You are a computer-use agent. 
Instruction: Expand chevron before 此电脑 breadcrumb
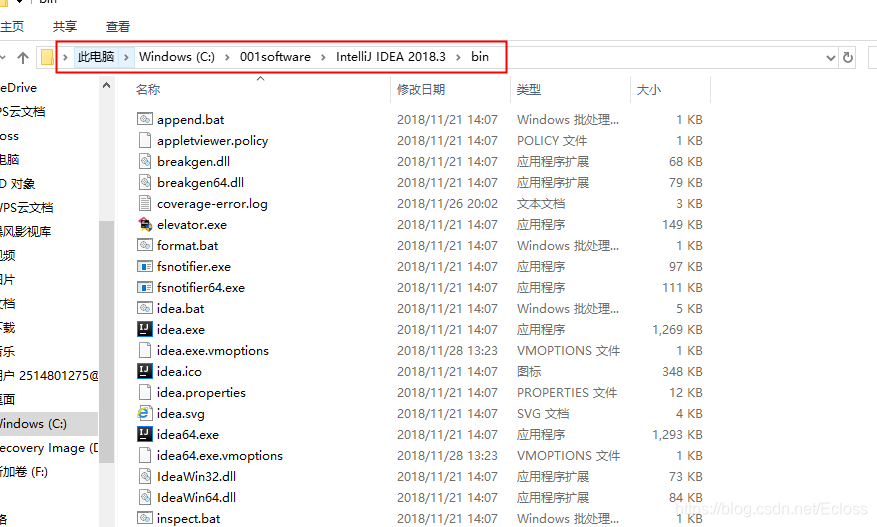coord(65,57)
